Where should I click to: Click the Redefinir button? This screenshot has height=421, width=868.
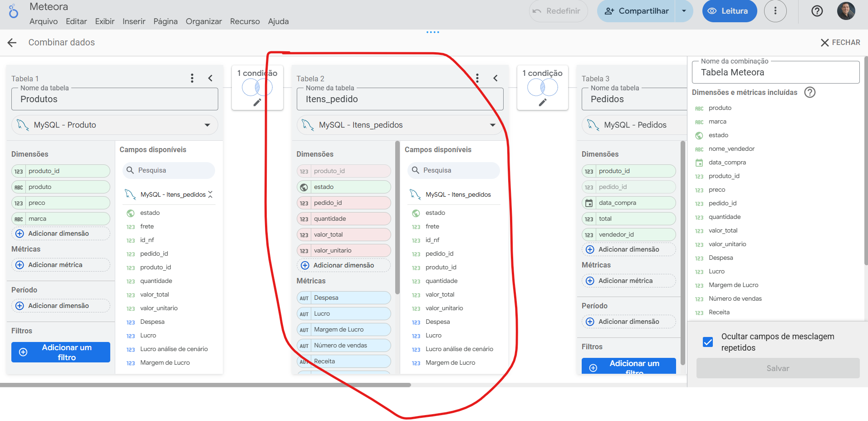click(x=558, y=11)
